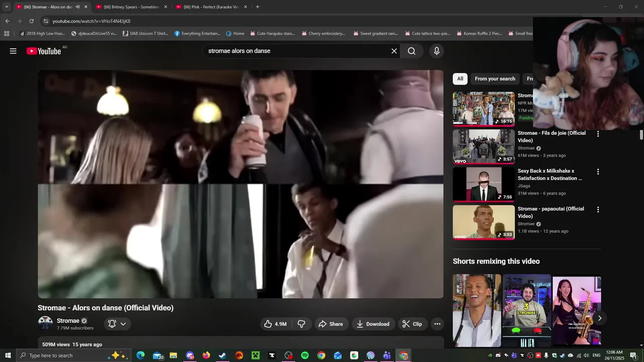644x362 pixels.
Task: Open options menu for Sexy Back mashup
Action: click(598, 171)
